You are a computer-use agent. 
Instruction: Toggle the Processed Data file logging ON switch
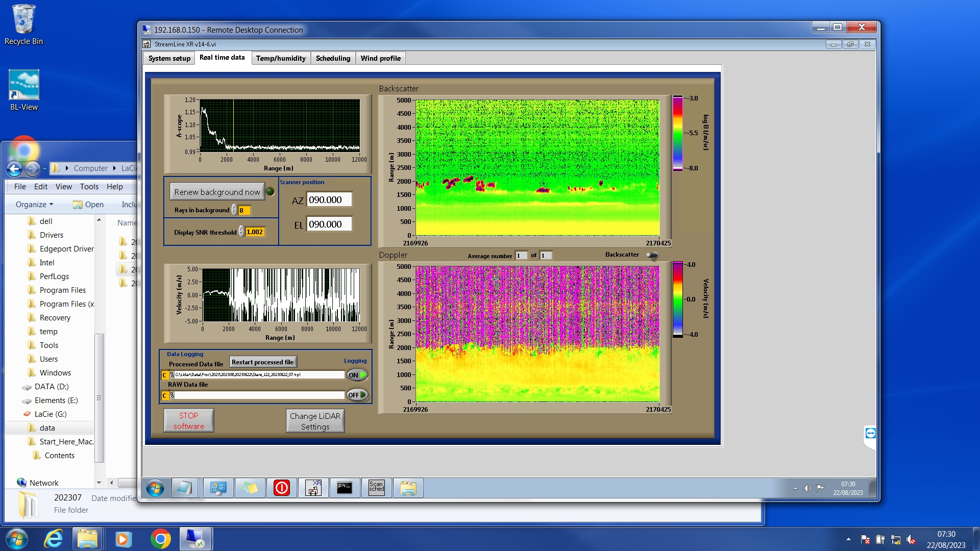point(357,375)
